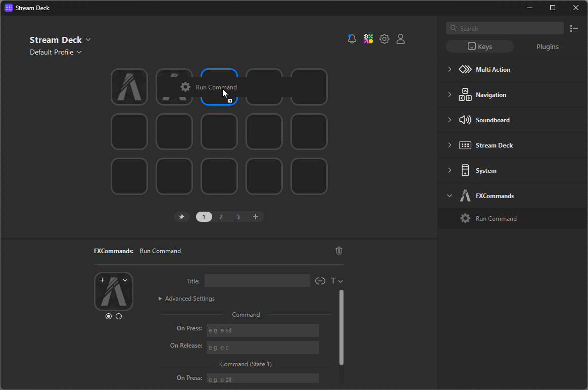The image size is (588, 390).
Task: Open the settings gear icon
Action: click(384, 39)
